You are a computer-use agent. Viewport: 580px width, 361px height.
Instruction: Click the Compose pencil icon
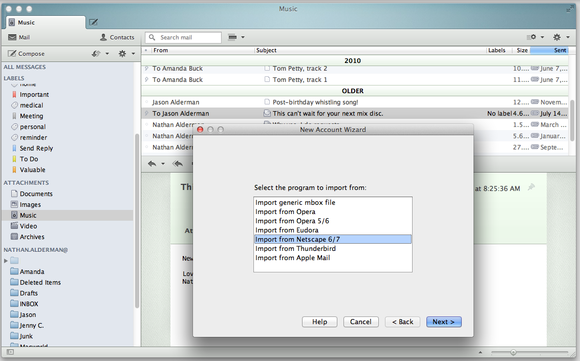(12, 54)
